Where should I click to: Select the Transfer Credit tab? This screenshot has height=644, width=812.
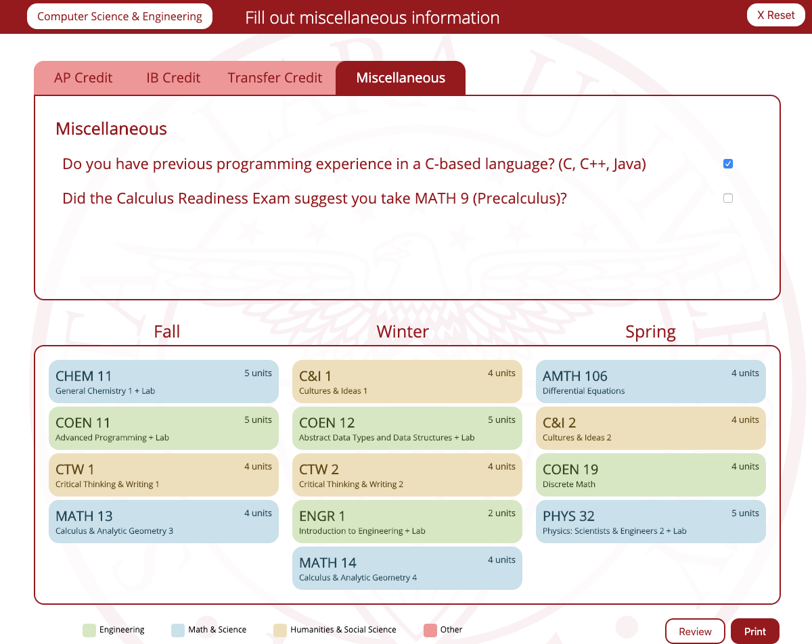(x=275, y=78)
